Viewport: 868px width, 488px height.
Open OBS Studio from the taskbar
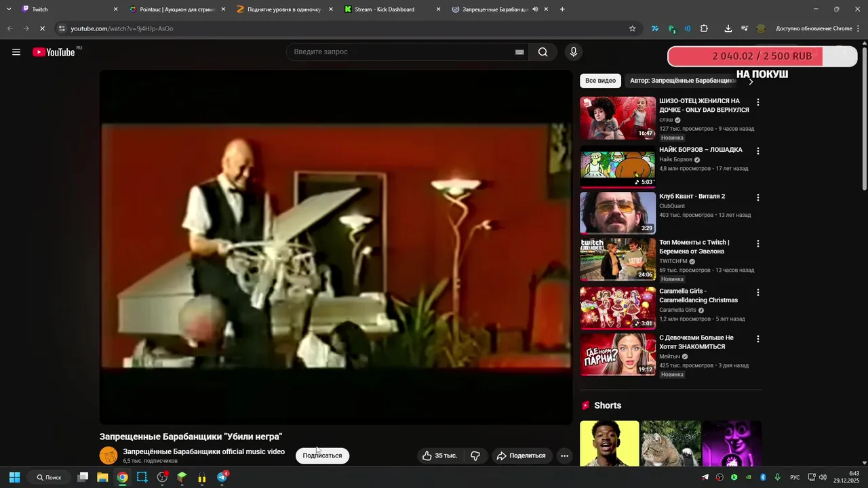(x=162, y=477)
